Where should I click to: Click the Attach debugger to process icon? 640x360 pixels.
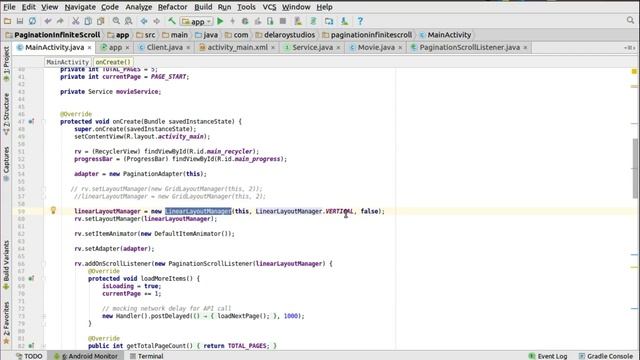tap(270, 21)
